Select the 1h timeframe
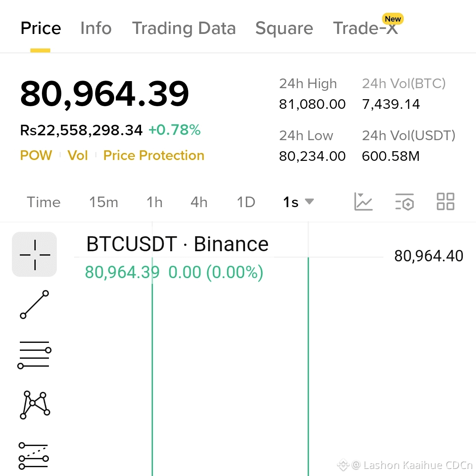The image size is (476, 476). coord(155,202)
